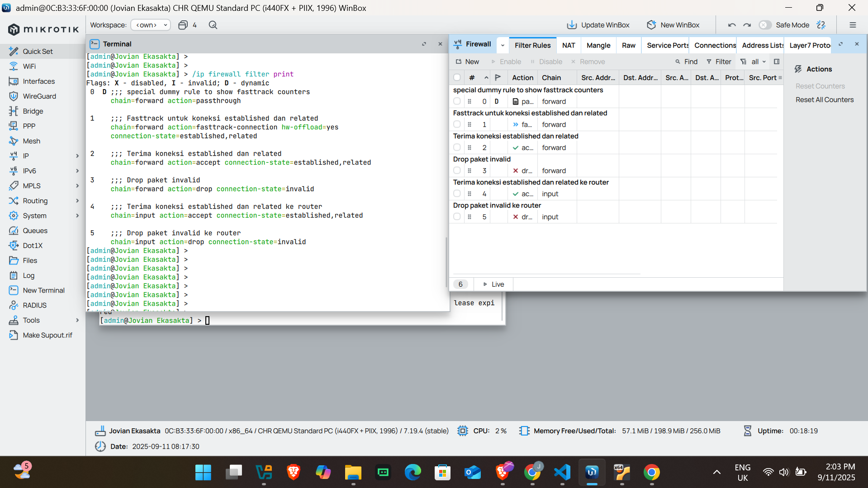Open the WireGuard sidebar item
This screenshot has height=488, width=868.
point(39,96)
